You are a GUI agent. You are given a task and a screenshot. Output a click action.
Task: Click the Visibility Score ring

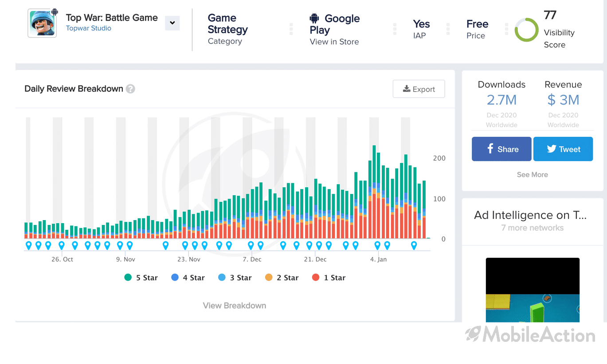click(x=526, y=30)
